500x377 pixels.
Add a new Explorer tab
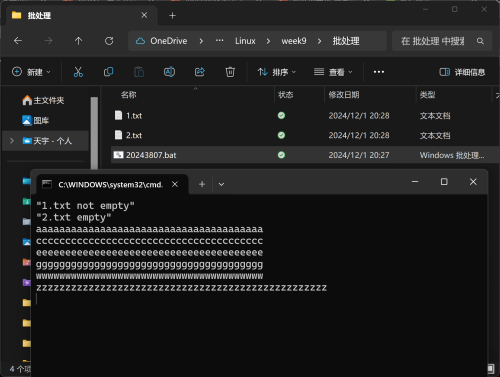click(x=172, y=15)
